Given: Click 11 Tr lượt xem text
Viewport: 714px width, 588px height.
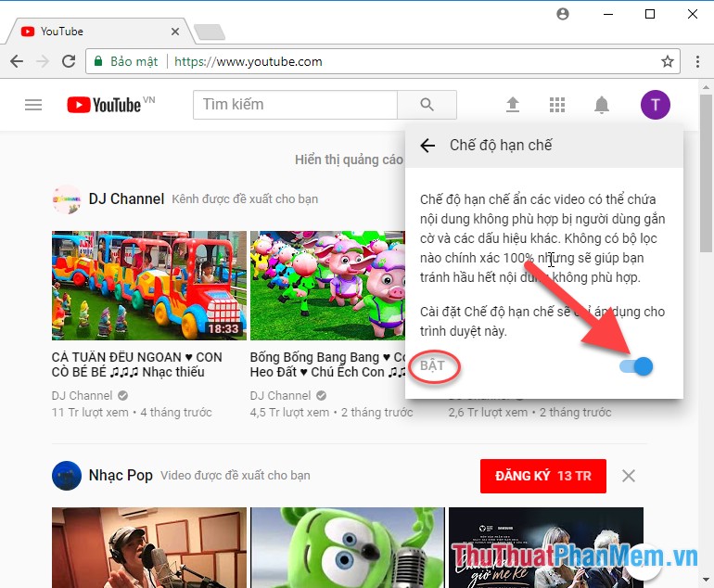Looking at the screenshot, I should [90, 412].
